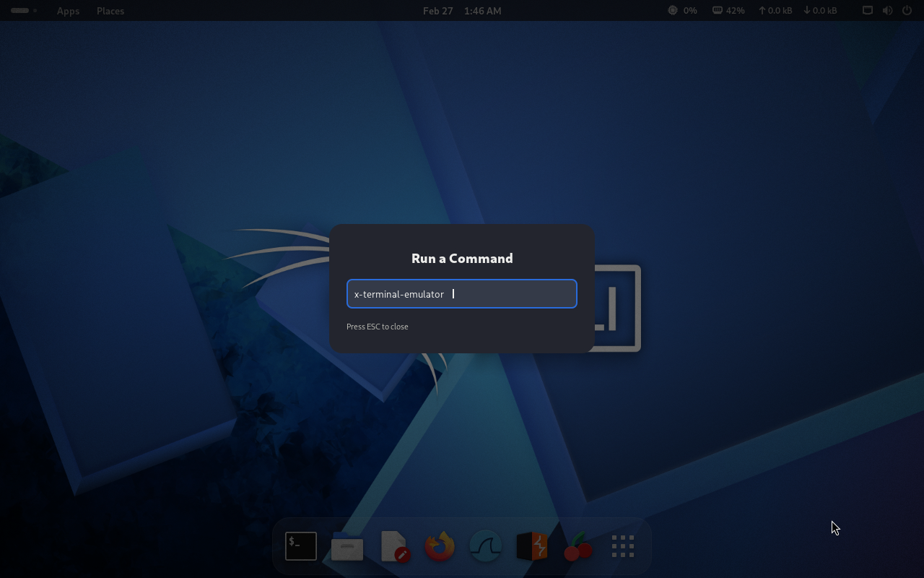Click the CPU usage indicator

click(682, 11)
